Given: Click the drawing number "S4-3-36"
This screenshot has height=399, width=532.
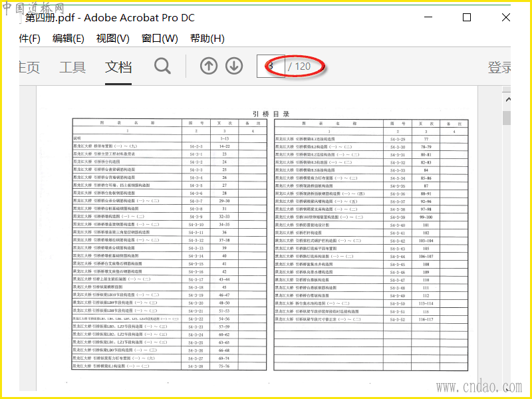Looking at the screenshot, I should click(x=398, y=194).
